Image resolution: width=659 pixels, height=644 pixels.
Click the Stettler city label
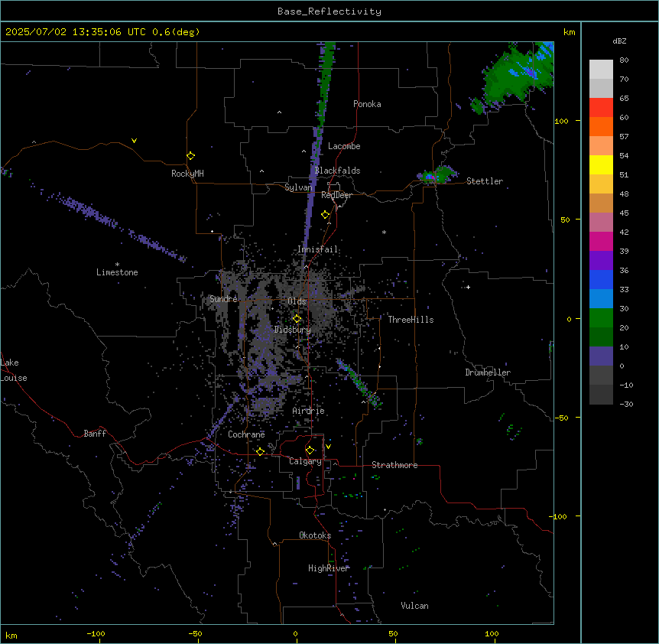(x=485, y=181)
